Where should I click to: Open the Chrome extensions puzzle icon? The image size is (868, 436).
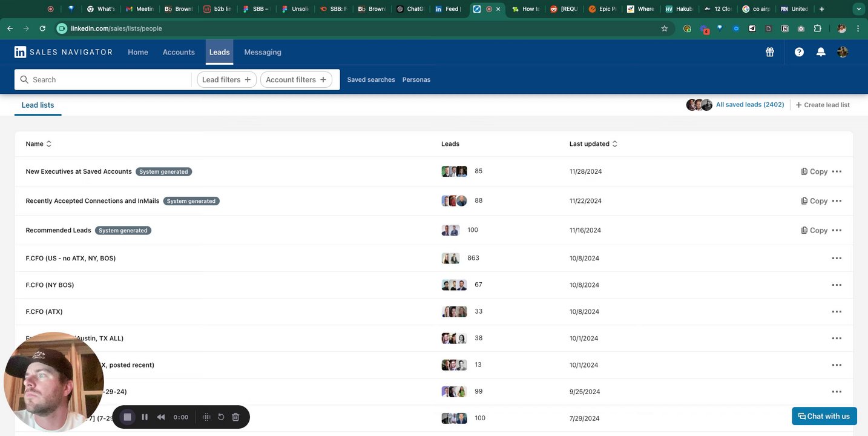coord(818,28)
